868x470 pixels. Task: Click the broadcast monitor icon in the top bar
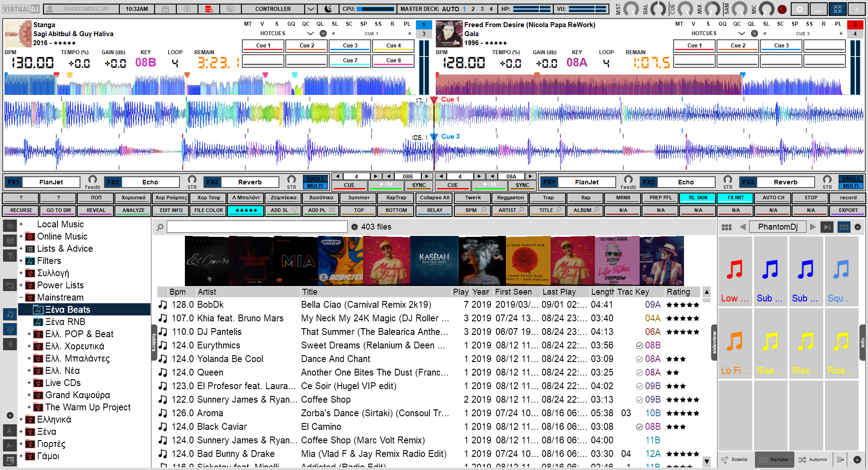coord(230,9)
